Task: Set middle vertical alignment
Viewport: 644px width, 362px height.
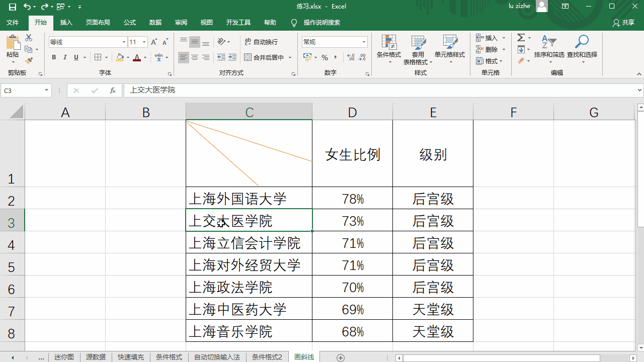Action: click(x=195, y=42)
